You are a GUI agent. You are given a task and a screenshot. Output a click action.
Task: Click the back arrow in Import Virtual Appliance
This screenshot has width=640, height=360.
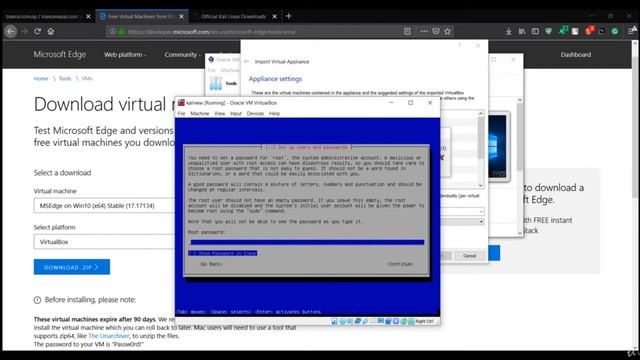247,62
